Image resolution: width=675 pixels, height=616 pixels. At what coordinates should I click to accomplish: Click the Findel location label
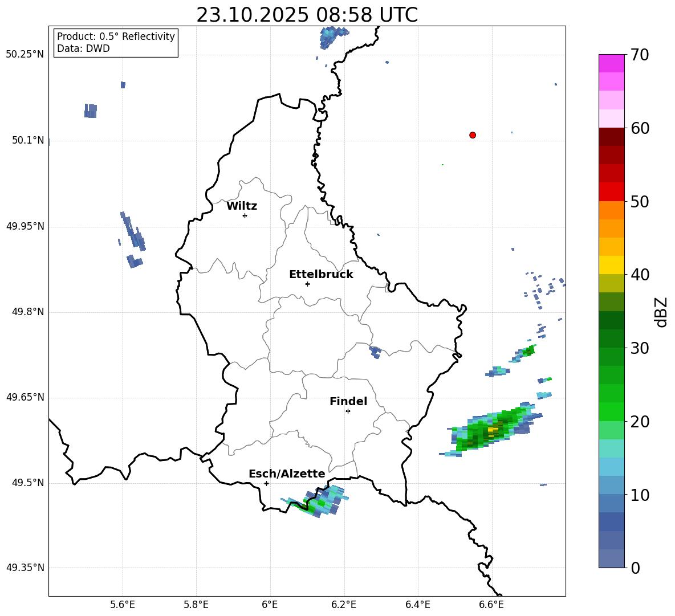click(348, 401)
